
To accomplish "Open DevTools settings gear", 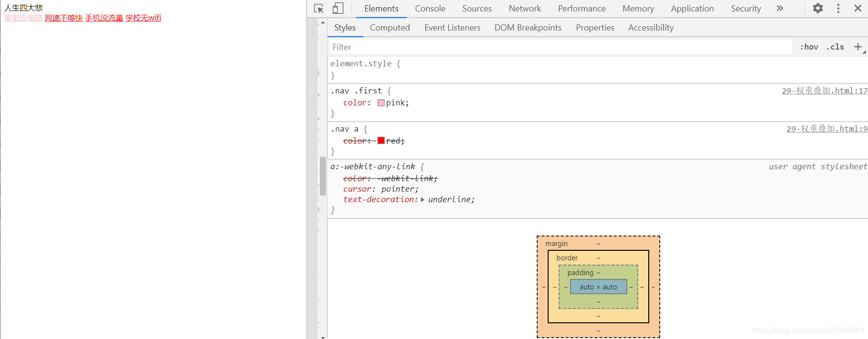I will (x=818, y=8).
